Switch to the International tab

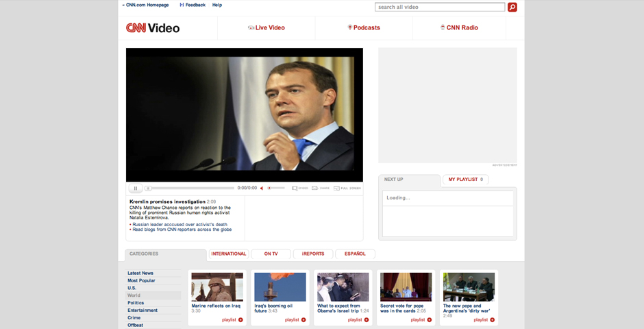[229, 254]
